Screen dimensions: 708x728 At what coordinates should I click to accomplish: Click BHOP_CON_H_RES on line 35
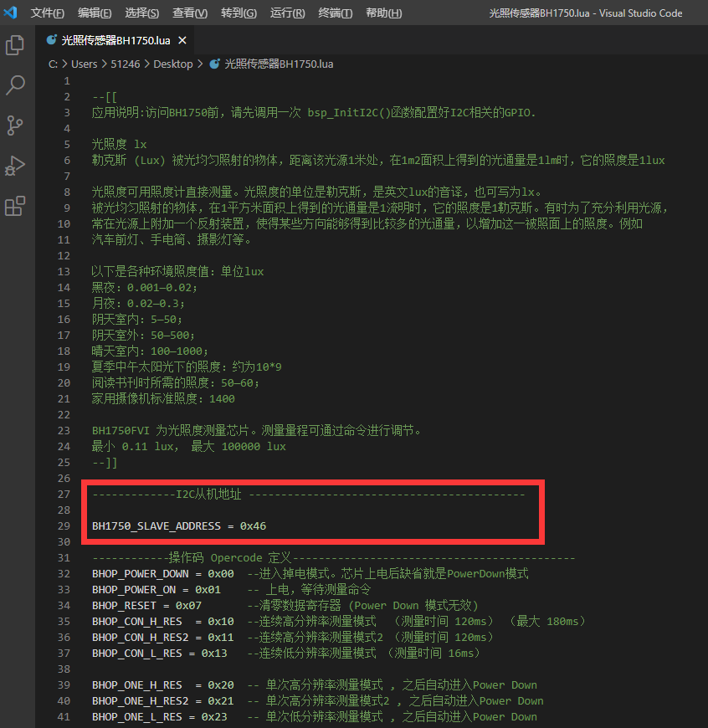coord(137,621)
